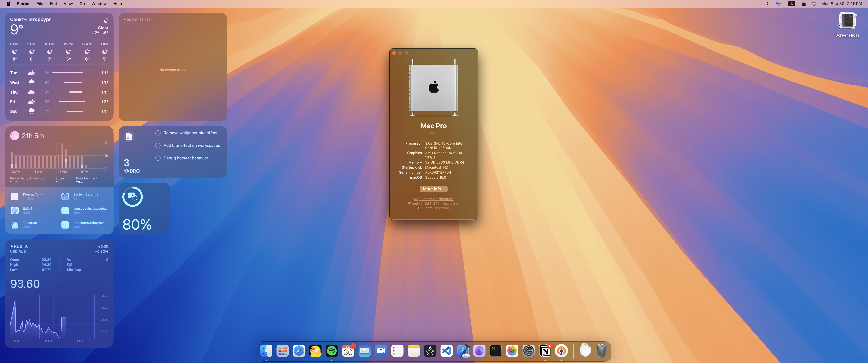
Task: Open Launchpad from the Dock
Action: (282, 351)
